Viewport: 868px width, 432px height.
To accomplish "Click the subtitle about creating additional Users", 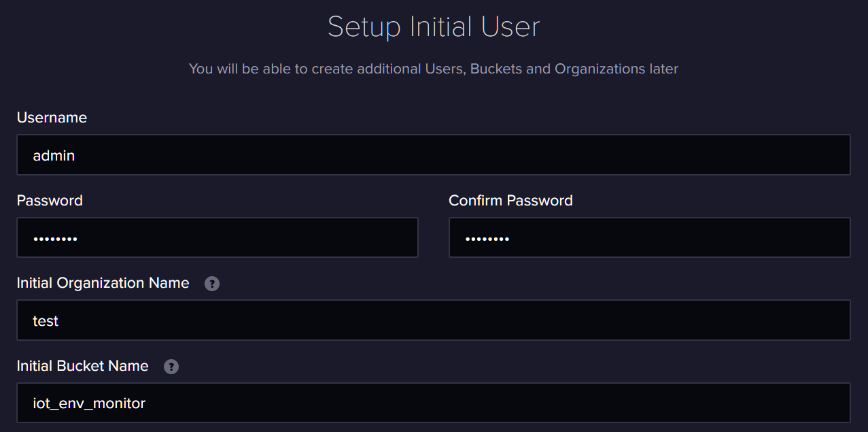I will pos(434,69).
